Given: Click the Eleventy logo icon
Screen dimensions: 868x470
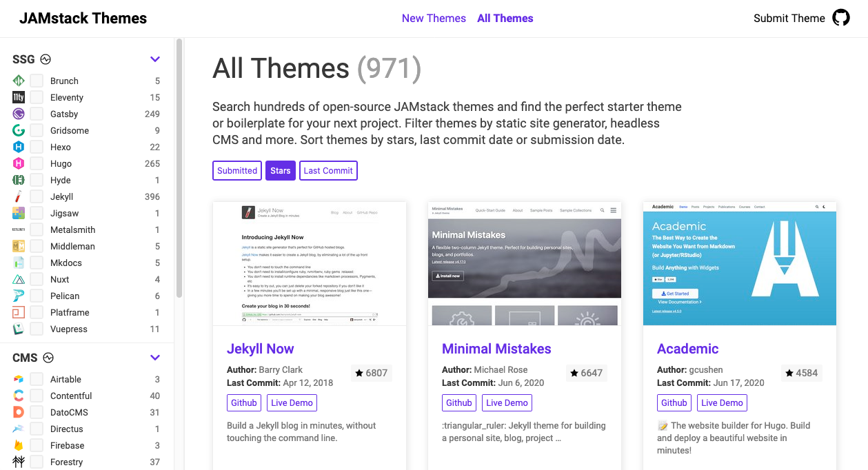Looking at the screenshot, I should tap(19, 97).
